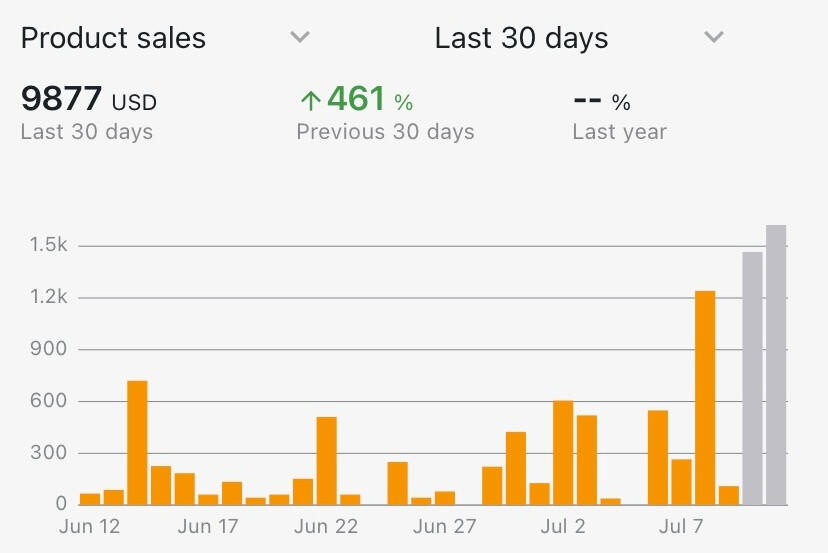This screenshot has height=553, width=828.
Task: Click the Jun 27 axis label
Action: 445,526
